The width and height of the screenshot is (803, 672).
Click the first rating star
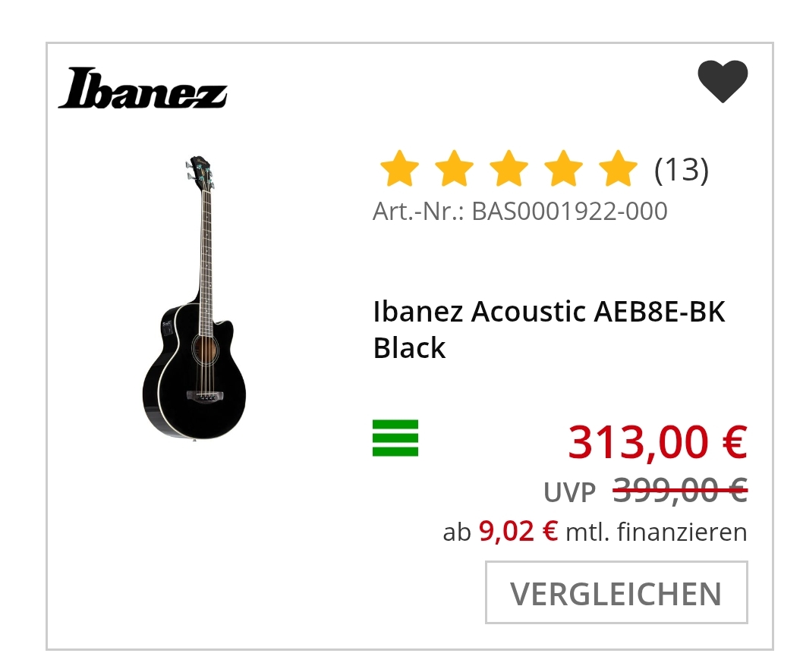coord(399,168)
